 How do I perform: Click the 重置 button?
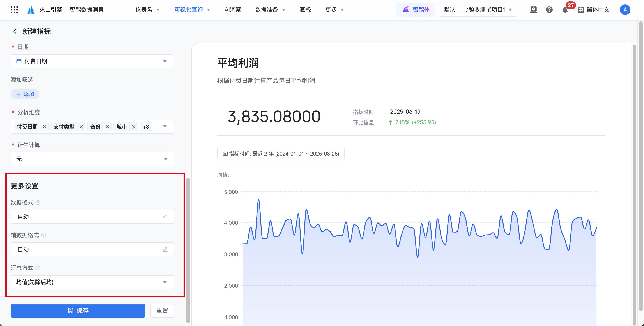coord(162,311)
